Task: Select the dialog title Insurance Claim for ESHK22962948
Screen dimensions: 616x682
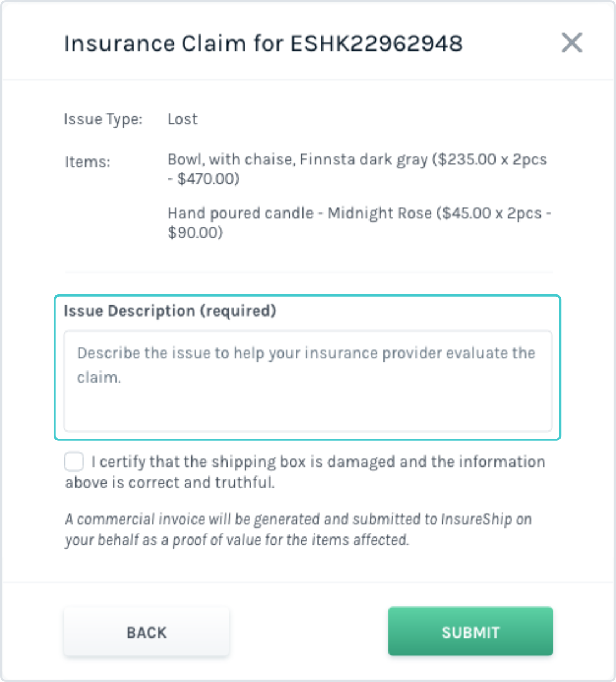Action: point(264,43)
